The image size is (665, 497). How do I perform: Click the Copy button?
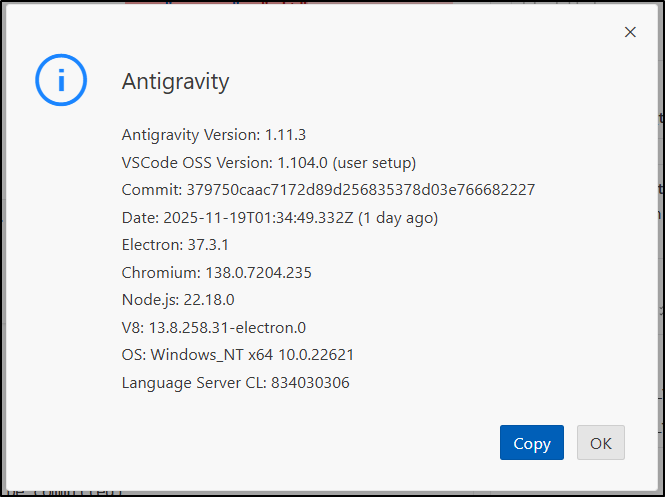point(531,443)
